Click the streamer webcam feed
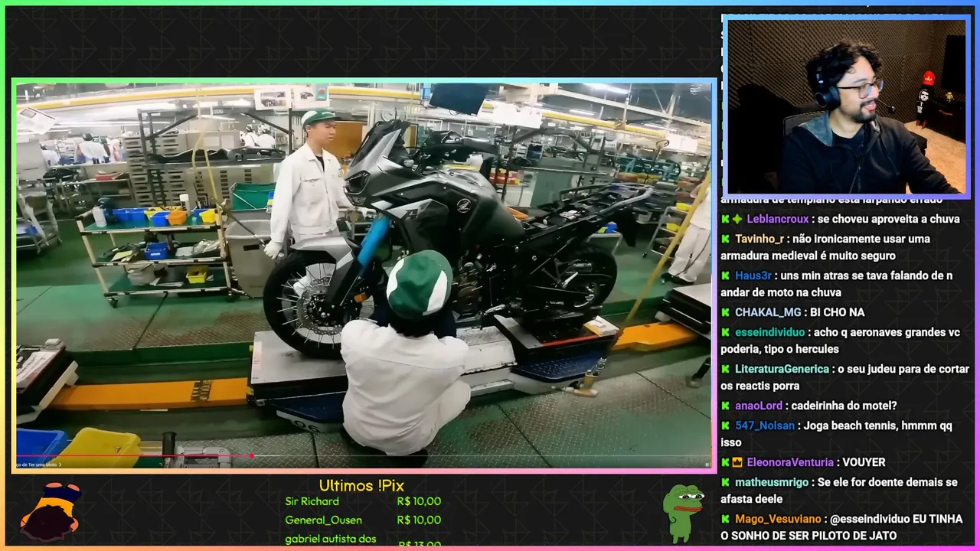 point(845,107)
